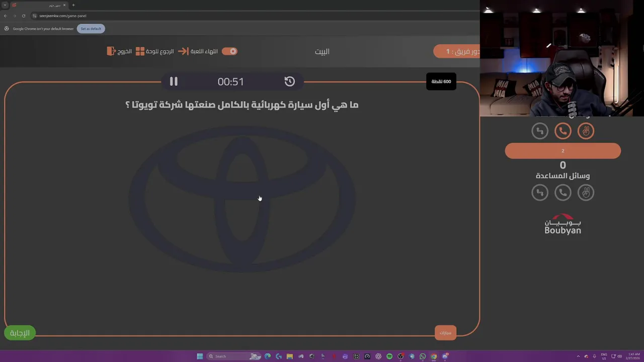Click the Toyota question image
The image size is (644, 362).
[243, 199]
